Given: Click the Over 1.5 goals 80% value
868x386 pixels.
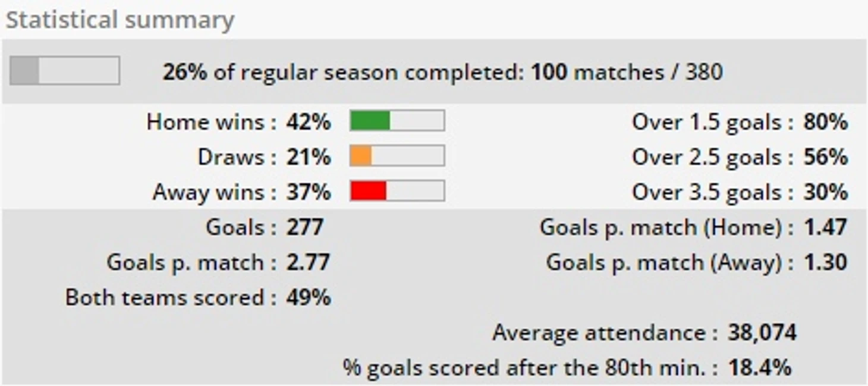Looking at the screenshot, I should (825, 122).
